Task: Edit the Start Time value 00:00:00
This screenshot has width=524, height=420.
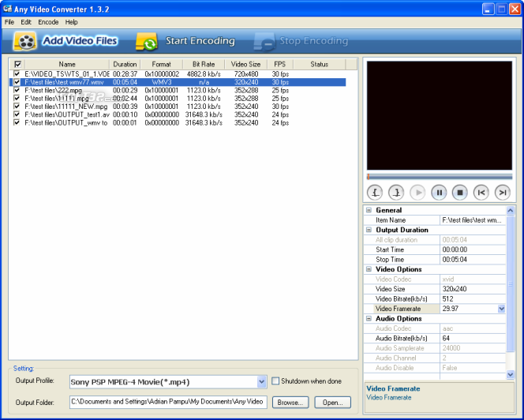Action: [472, 249]
